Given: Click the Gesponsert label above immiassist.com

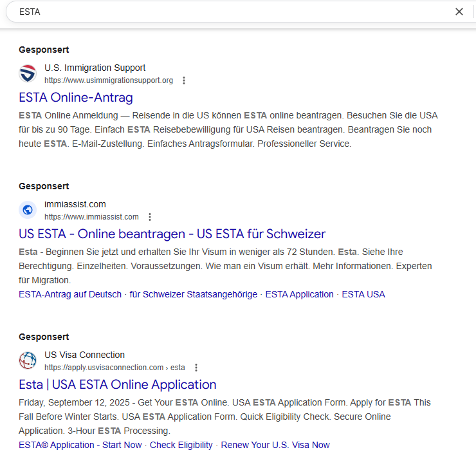Looking at the screenshot, I should [x=44, y=186].
